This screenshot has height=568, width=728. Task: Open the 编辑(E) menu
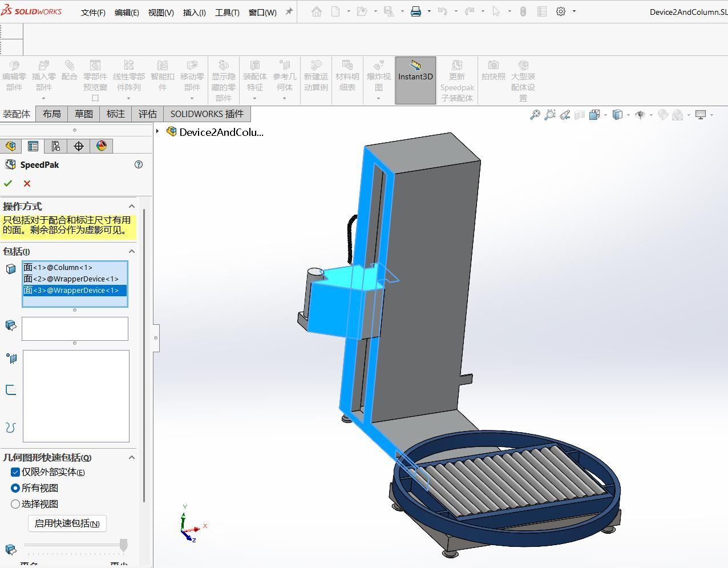[x=127, y=12]
